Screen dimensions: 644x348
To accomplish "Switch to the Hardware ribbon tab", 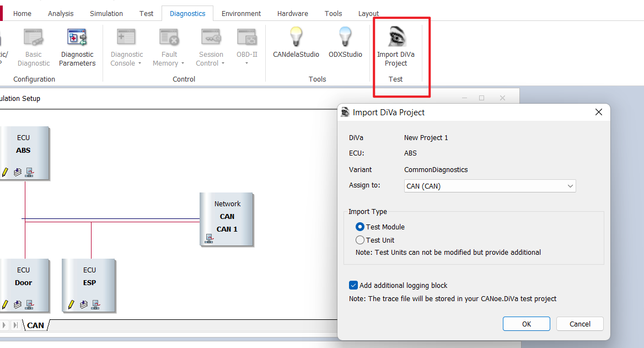I will [x=292, y=14].
